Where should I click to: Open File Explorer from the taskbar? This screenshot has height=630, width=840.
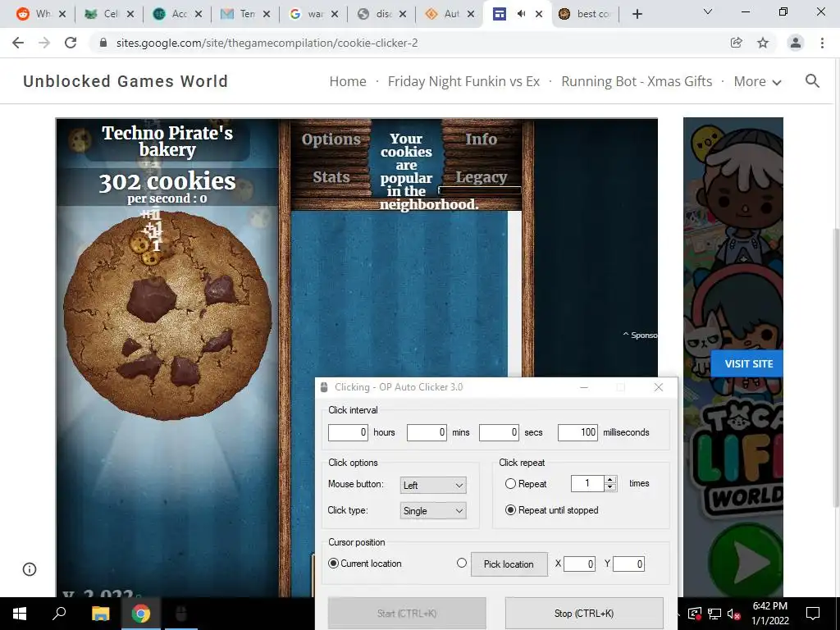click(x=100, y=614)
